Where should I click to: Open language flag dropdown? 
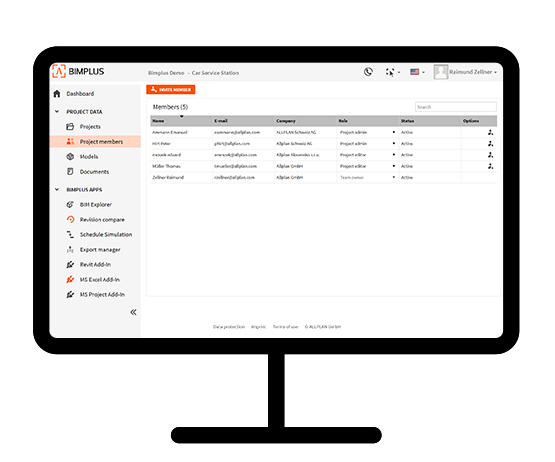(417, 72)
